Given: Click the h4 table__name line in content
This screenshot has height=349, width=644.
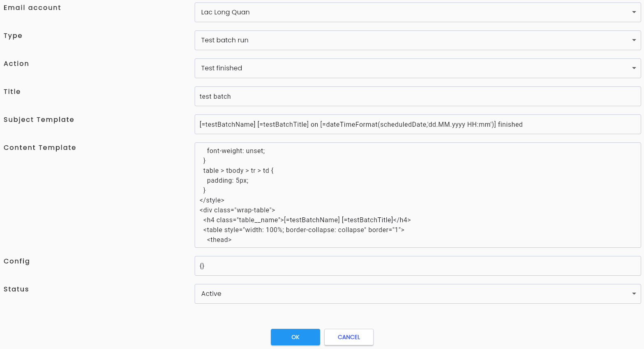Looking at the screenshot, I should tap(307, 220).
